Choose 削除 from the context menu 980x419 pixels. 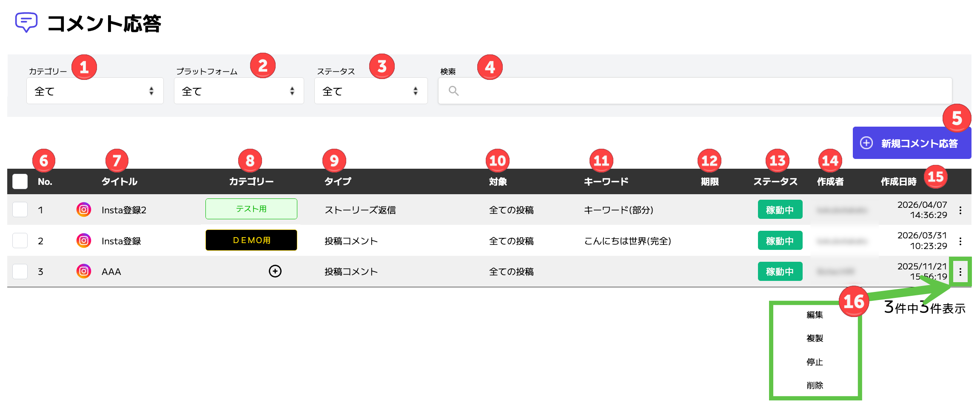point(815,385)
